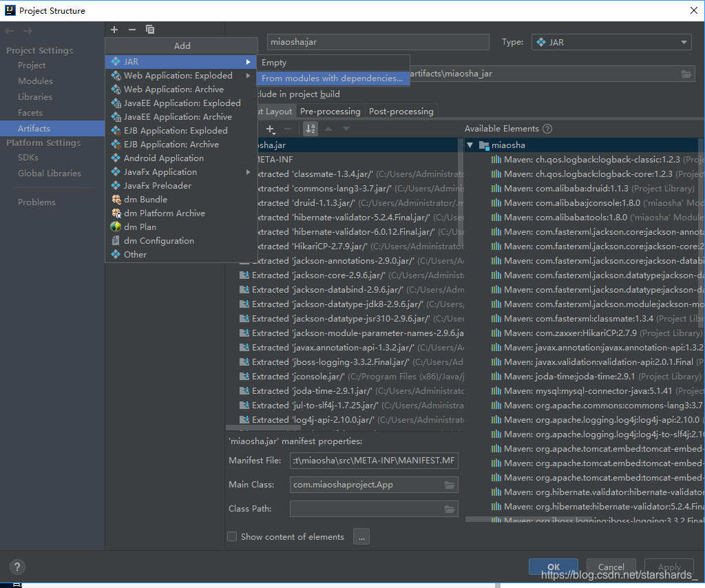Select Extracted 'jconsole.jar/' row
705x588 pixels.
[352, 376]
